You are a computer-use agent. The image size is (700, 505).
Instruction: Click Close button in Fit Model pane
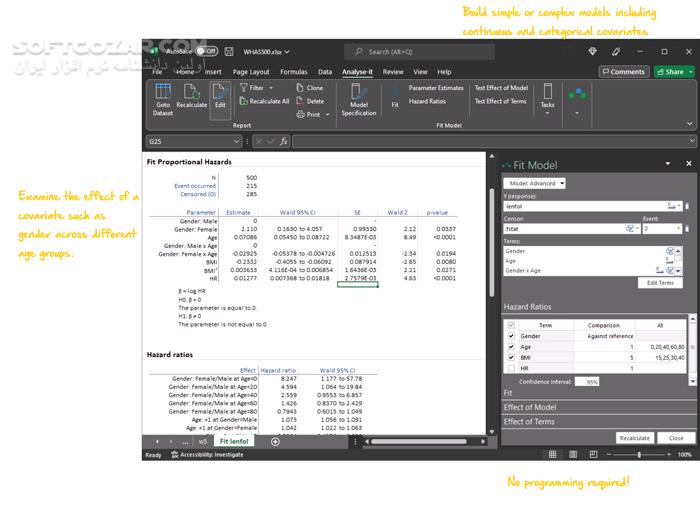[x=676, y=438]
